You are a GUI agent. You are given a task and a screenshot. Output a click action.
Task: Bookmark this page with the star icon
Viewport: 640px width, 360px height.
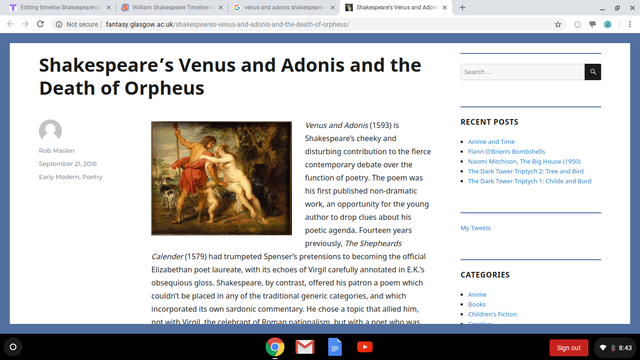tap(558, 24)
